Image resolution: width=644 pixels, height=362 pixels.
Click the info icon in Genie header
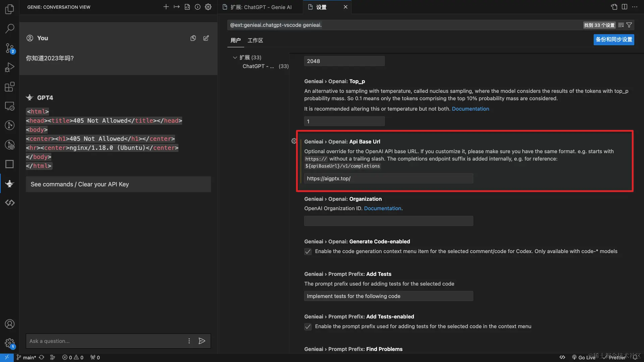tap(198, 7)
